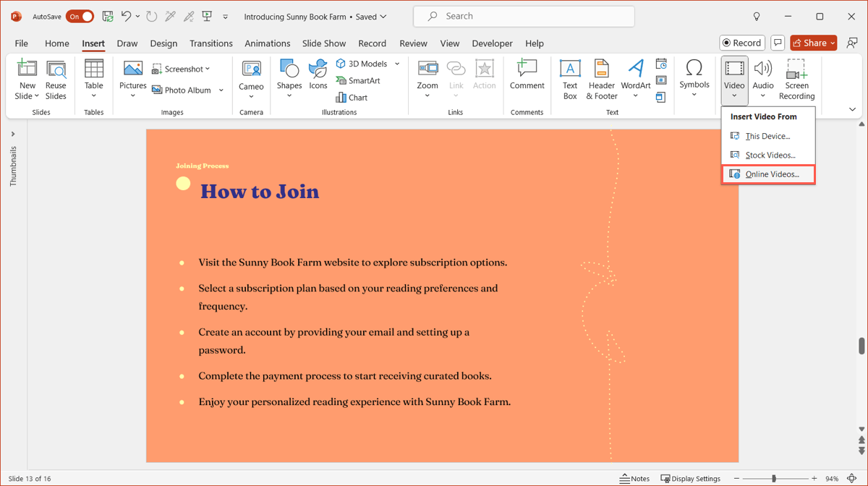Click zoom percentage 94%
Image resolution: width=868 pixels, height=486 pixels.
(832, 479)
